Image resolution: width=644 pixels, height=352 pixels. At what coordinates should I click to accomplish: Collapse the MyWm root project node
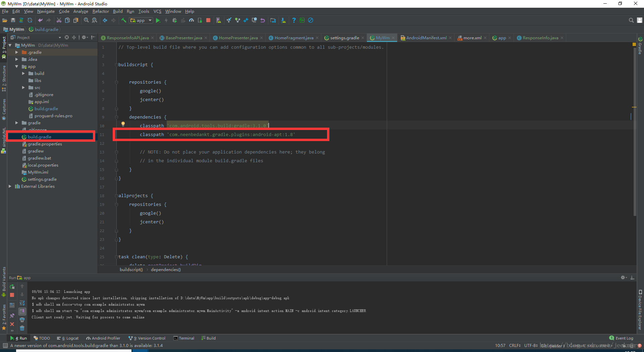click(x=10, y=45)
